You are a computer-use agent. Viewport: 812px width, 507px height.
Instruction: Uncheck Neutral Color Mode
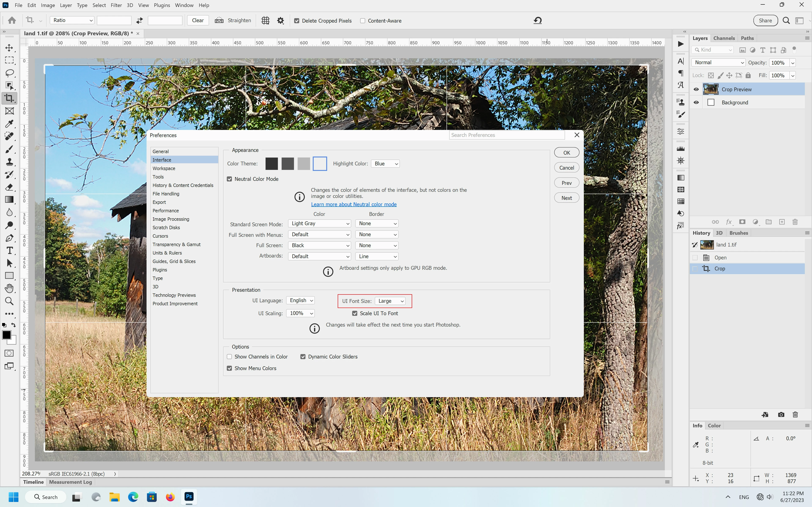coord(229,179)
